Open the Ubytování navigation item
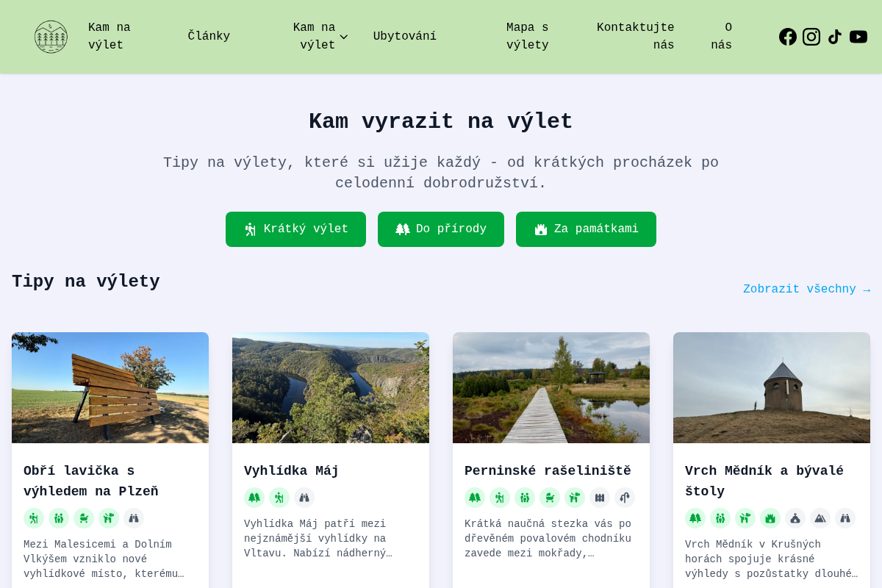 click(405, 37)
